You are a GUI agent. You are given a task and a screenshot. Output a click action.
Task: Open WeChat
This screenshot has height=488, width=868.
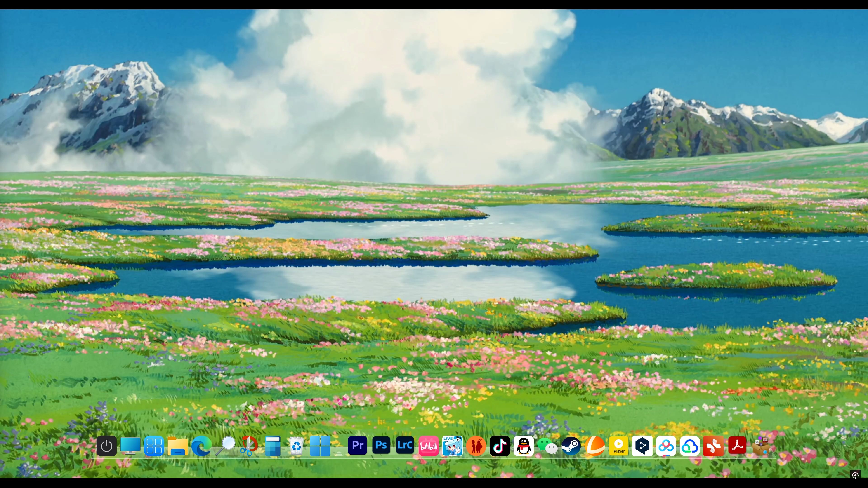click(x=547, y=446)
